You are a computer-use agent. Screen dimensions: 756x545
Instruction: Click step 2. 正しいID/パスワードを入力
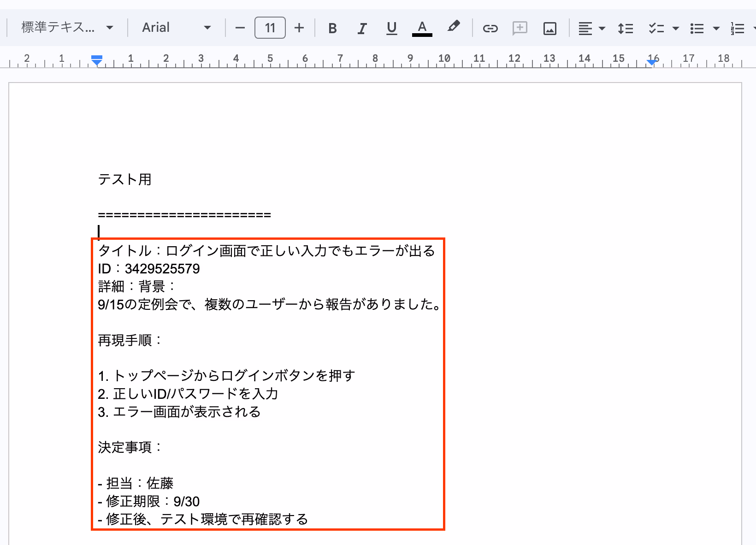(188, 394)
